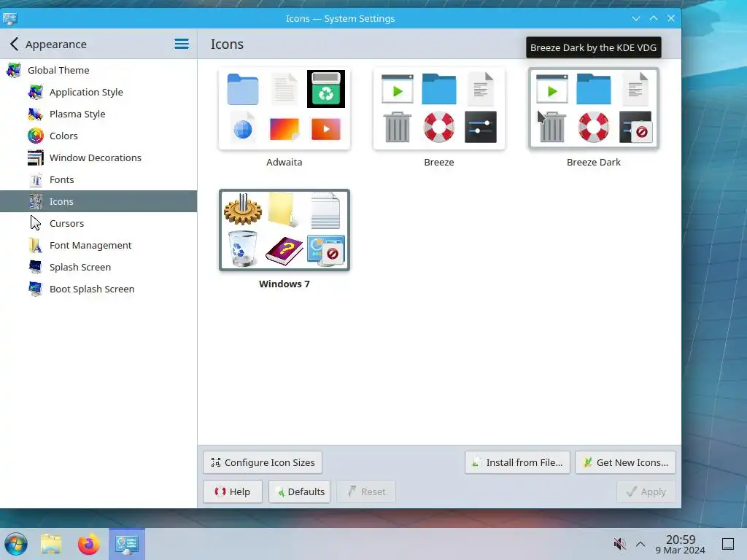Click the Windows 7 theme label
Screen dimensions: 747x560
pos(285,284)
